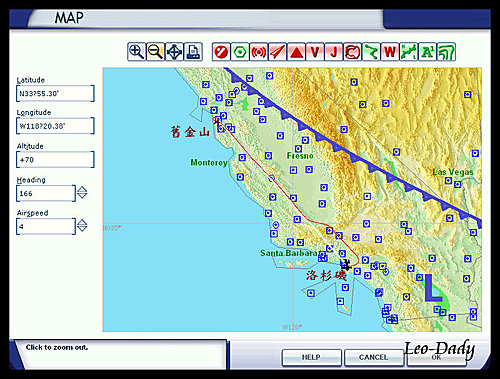Toggle flight path green line icon
This screenshot has height=379, width=500.
(x=371, y=52)
